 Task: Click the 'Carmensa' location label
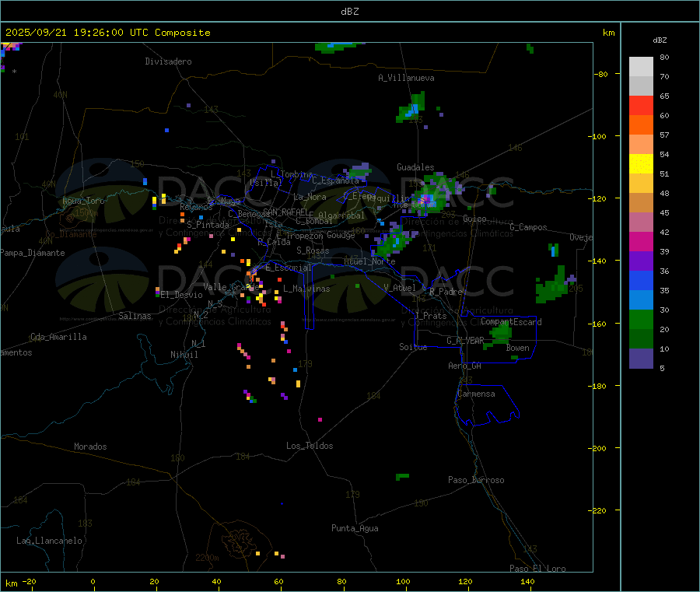click(x=476, y=394)
